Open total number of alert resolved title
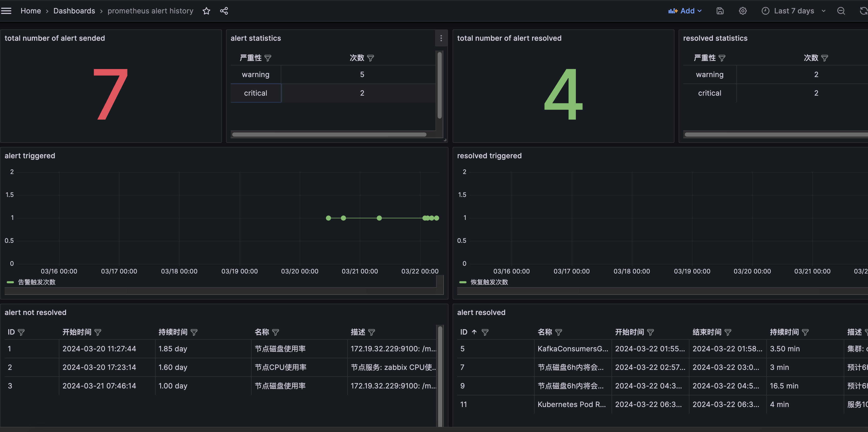 tap(509, 38)
